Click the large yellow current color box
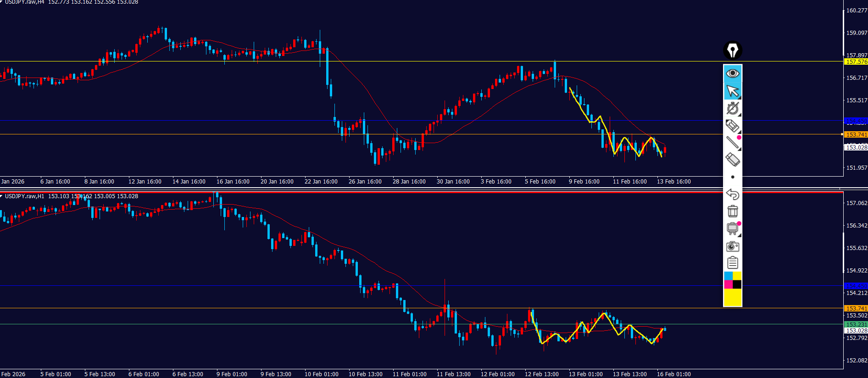 pos(733,297)
